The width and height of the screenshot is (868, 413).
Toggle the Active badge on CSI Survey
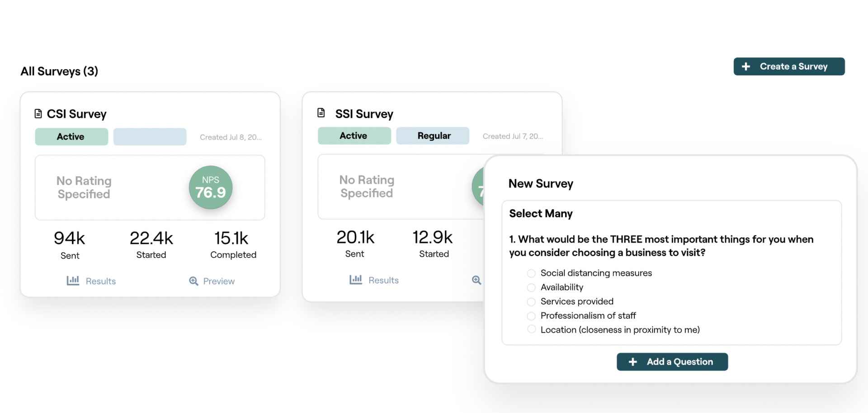pyautogui.click(x=71, y=136)
